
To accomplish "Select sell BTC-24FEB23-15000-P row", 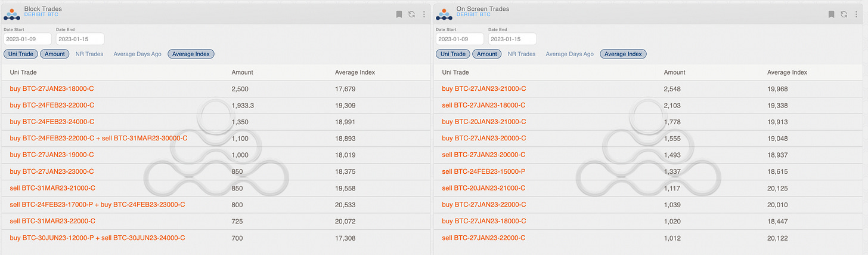I will [x=648, y=171].
